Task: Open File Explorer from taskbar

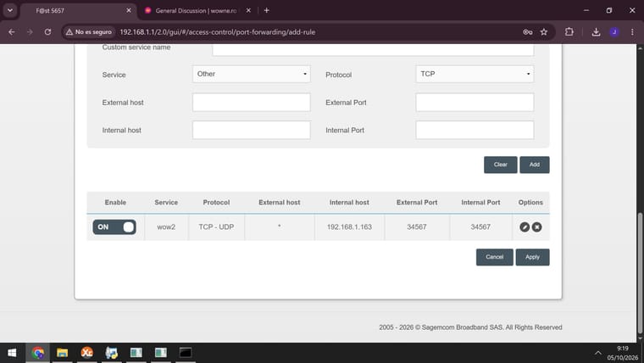Action: point(63,353)
